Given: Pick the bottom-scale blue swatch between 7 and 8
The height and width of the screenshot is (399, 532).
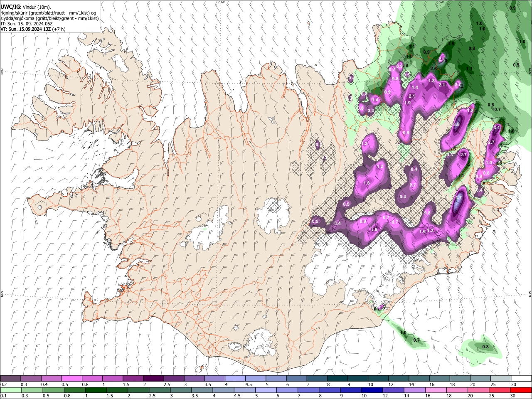Looking at the screenshot, I should click(x=308, y=390).
